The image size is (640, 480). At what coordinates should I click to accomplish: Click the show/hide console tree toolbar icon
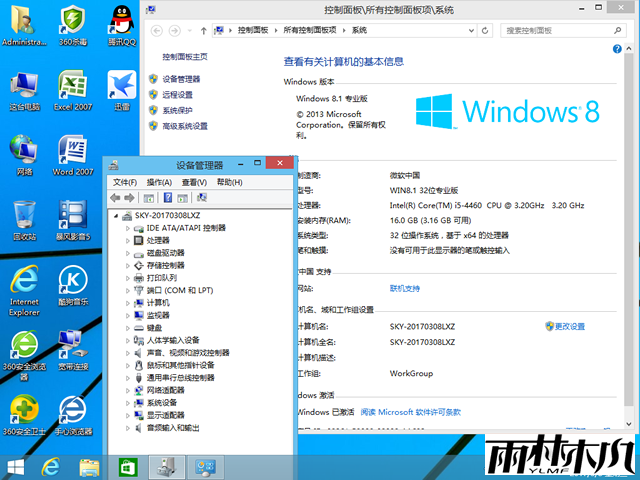pos(148,198)
